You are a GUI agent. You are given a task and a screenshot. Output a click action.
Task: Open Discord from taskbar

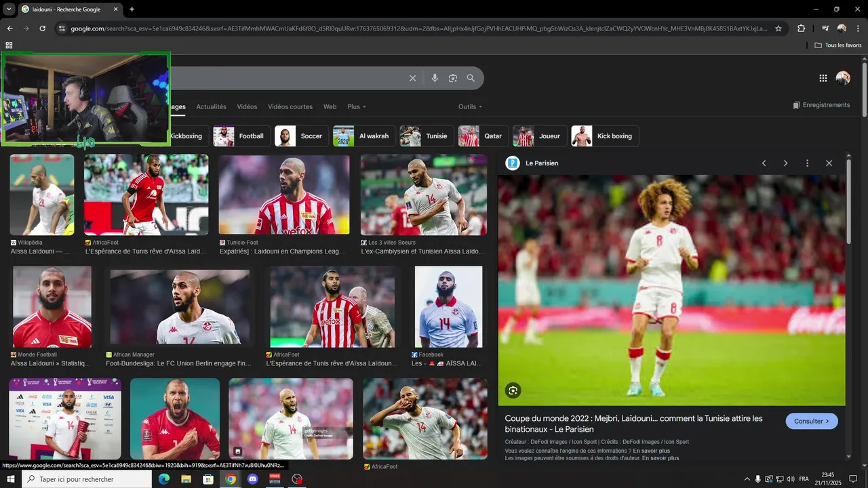253,479
